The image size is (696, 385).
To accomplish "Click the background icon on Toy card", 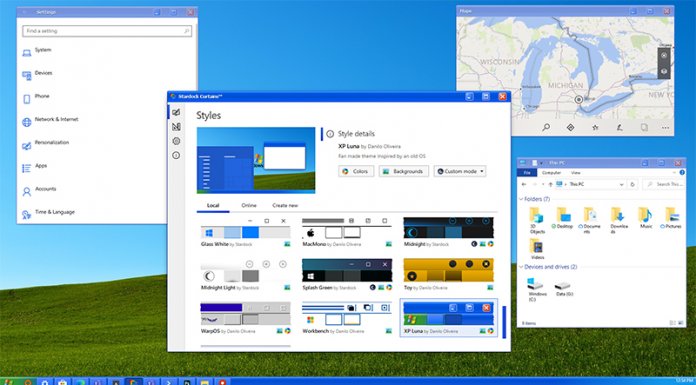I will (x=490, y=287).
